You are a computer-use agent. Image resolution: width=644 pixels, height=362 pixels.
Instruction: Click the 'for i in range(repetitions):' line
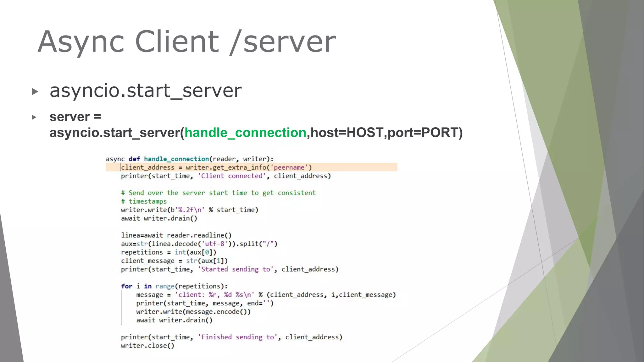tap(175, 286)
